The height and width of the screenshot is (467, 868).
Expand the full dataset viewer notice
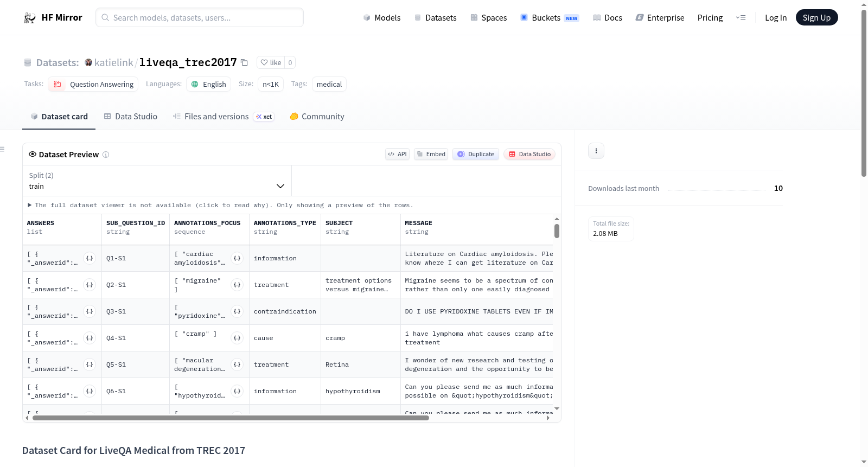tap(221, 205)
